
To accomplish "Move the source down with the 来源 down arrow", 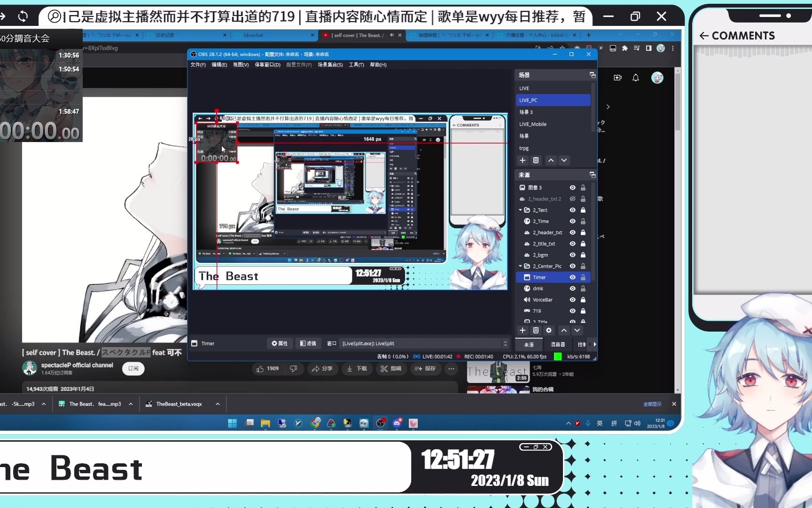I will [577, 330].
